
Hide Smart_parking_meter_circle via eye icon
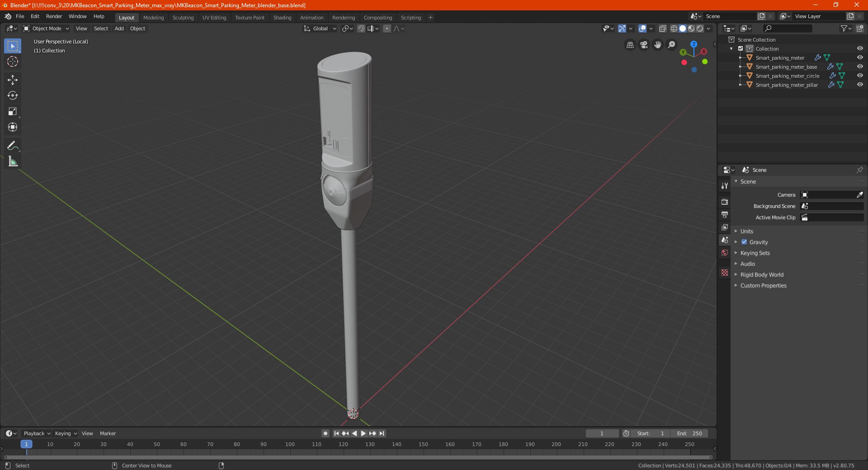(x=860, y=75)
